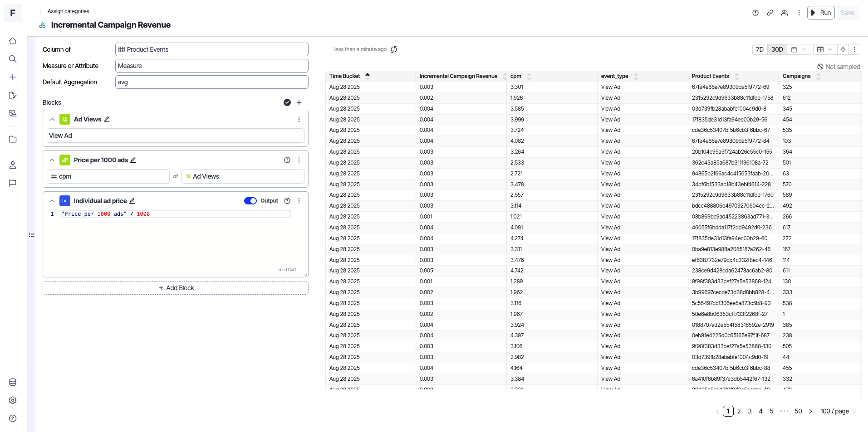Click the Run button
This screenshot has height=432, width=868.
pos(821,13)
